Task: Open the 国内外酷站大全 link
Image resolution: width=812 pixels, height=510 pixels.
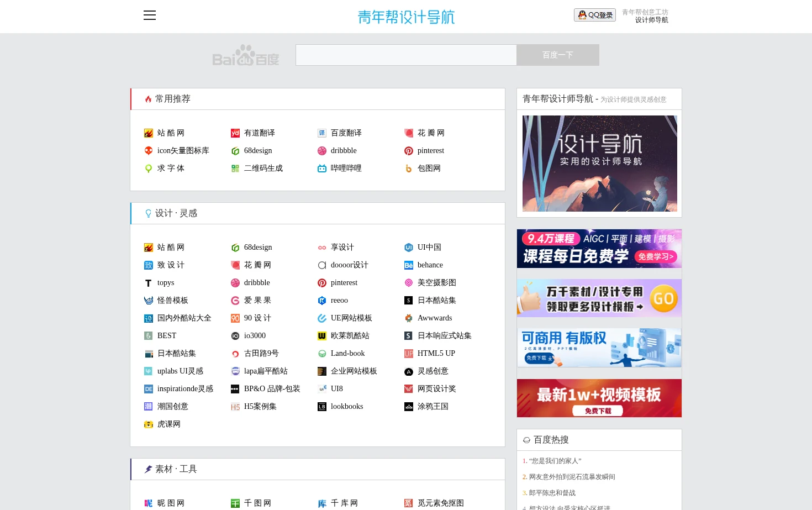Action: [184, 318]
